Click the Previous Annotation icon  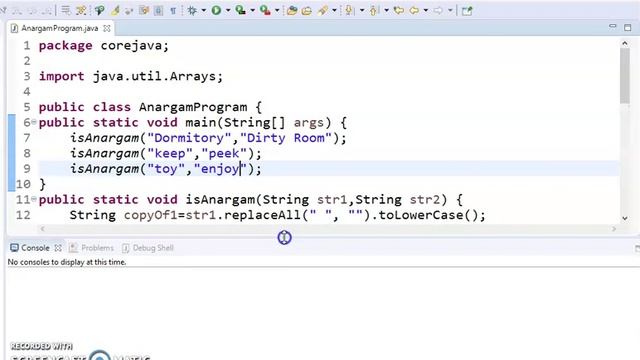tap(374, 10)
